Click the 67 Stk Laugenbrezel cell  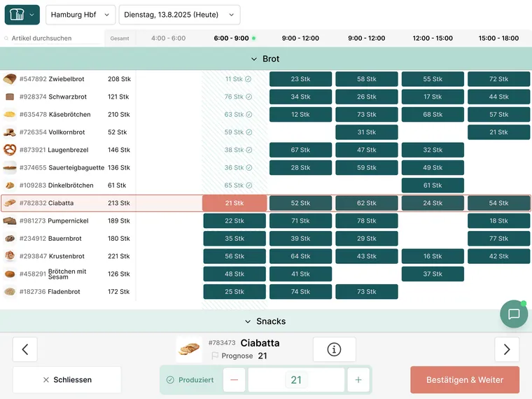coord(300,150)
